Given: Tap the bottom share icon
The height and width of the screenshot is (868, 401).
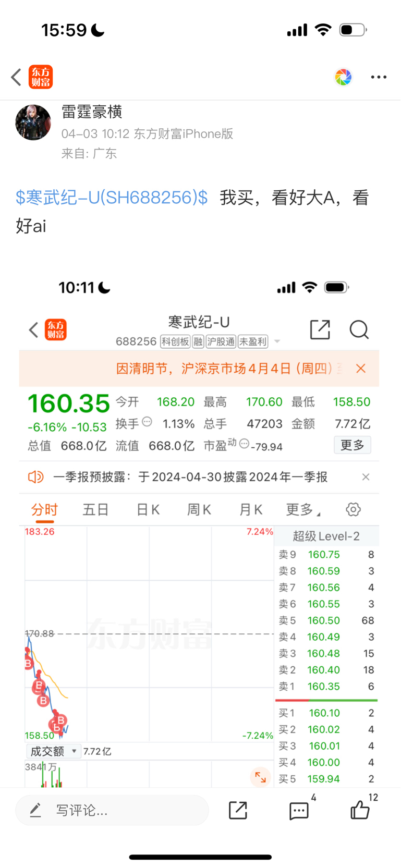Looking at the screenshot, I should [238, 810].
